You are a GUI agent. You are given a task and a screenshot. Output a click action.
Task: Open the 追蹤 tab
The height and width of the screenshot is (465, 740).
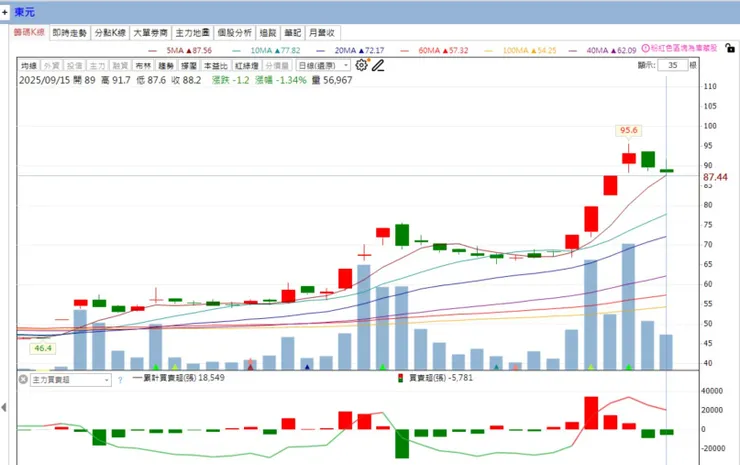[x=268, y=33]
